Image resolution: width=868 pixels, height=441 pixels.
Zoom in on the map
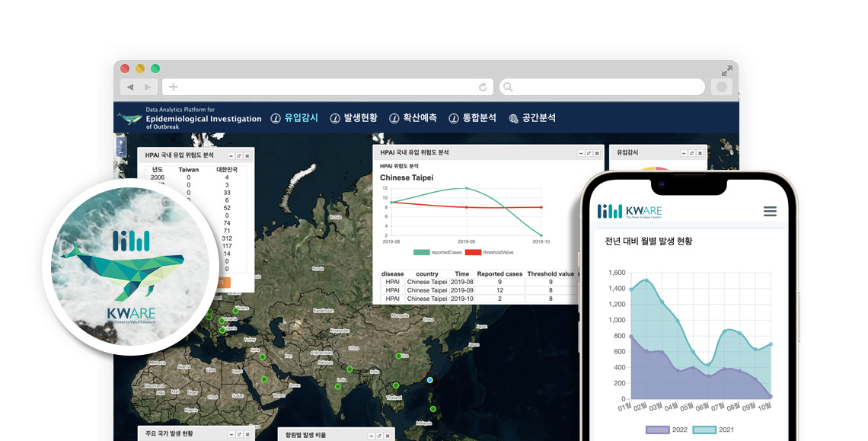pyautogui.click(x=120, y=142)
